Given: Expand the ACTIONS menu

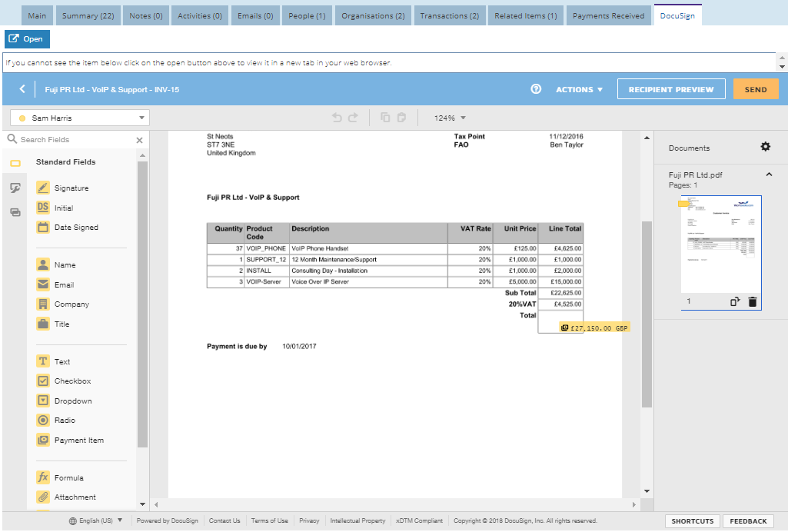Looking at the screenshot, I should (579, 89).
